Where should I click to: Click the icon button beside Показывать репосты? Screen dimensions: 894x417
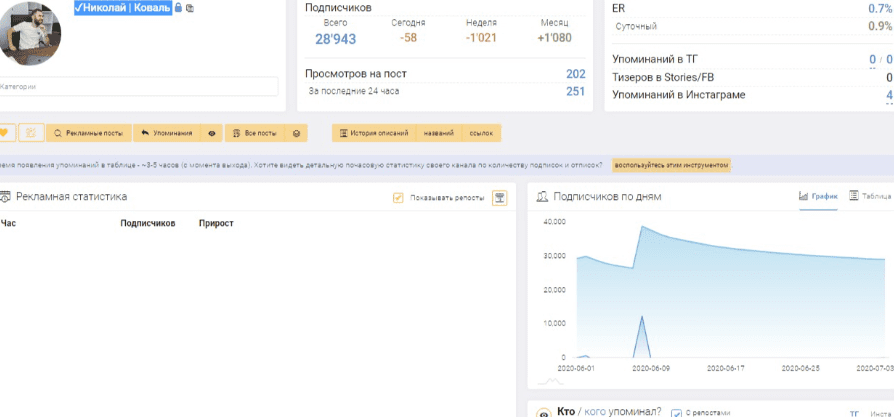tap(499, 198)
